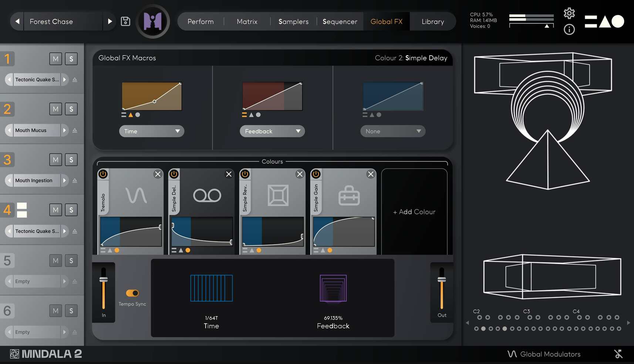This screenshot has height=364, width=634.
Task: Solo sampler slot 2
Action: pyautogui.click(x=71, y=109)
